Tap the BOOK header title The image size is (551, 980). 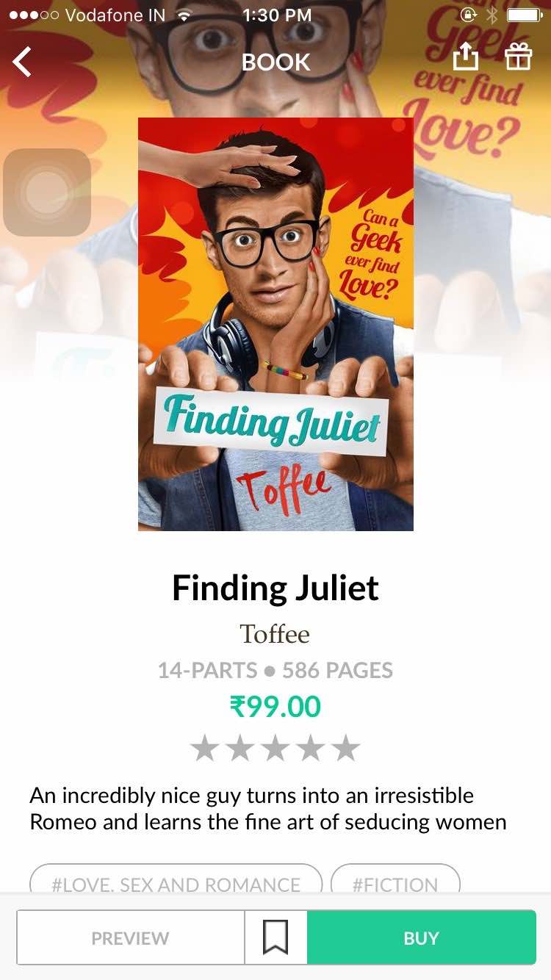point(276,62)
